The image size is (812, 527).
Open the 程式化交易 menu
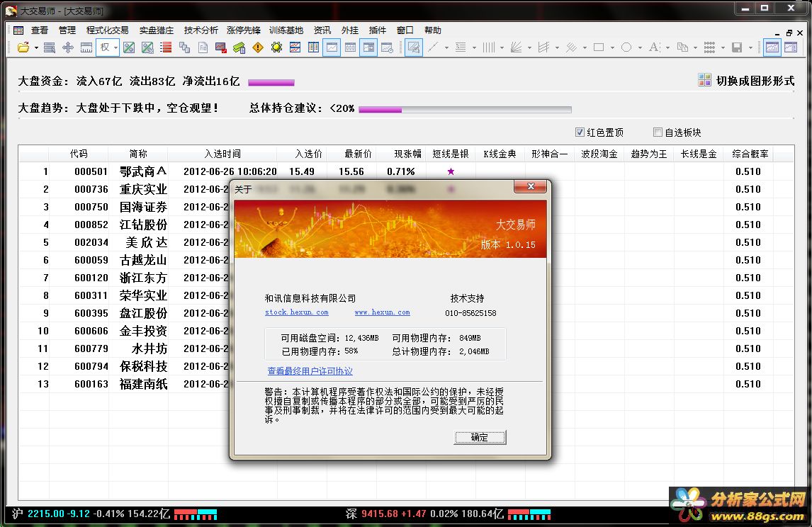click(107, 30)
